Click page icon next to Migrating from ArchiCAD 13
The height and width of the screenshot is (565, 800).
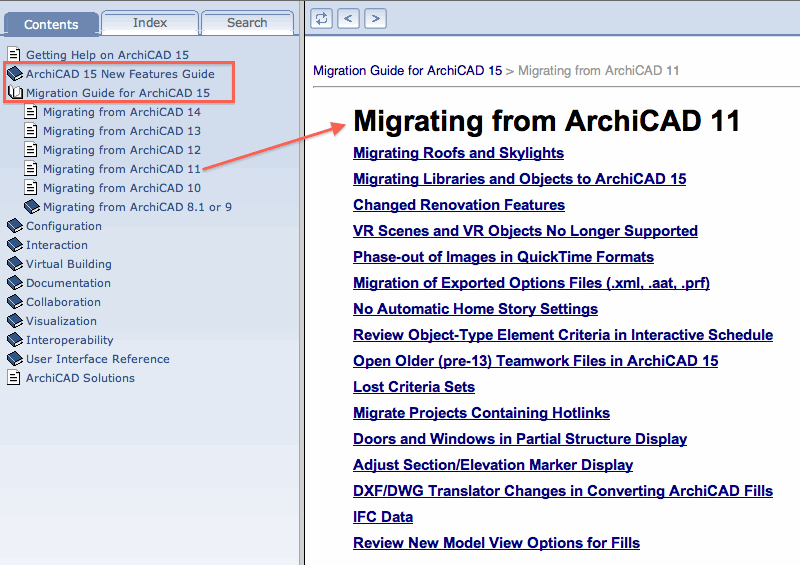coord(31,131)
